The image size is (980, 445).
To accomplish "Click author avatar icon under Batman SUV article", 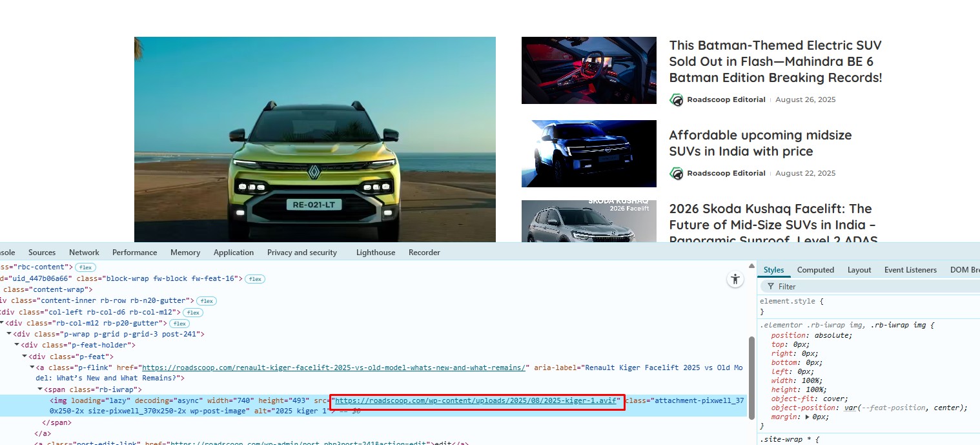I will tap(676, 99).
